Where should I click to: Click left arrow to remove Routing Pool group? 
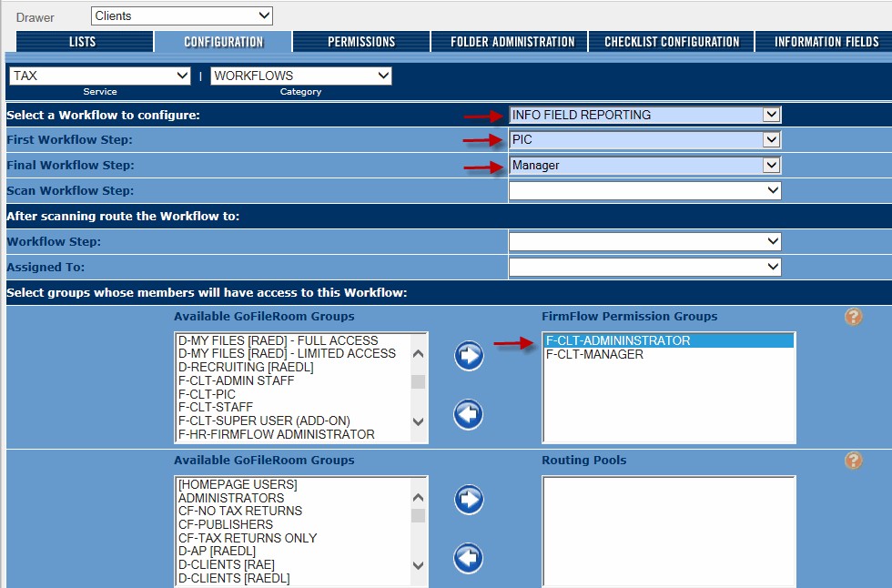(469, 558)
